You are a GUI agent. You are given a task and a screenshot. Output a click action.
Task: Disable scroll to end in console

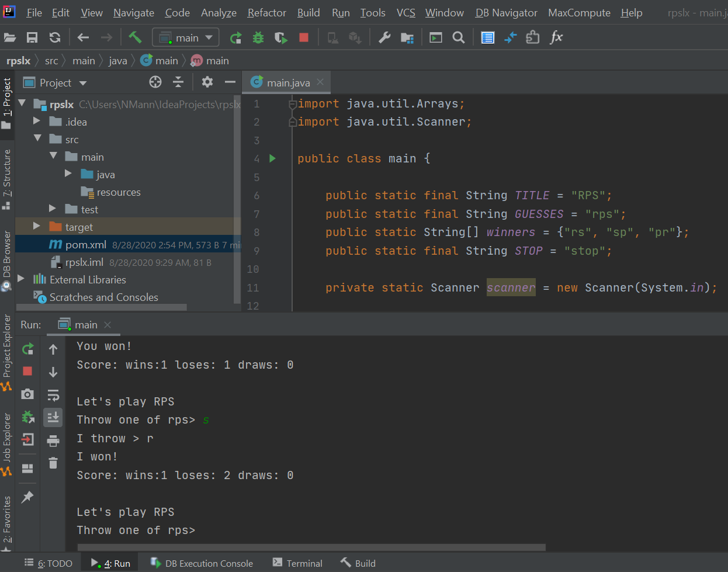53,417
